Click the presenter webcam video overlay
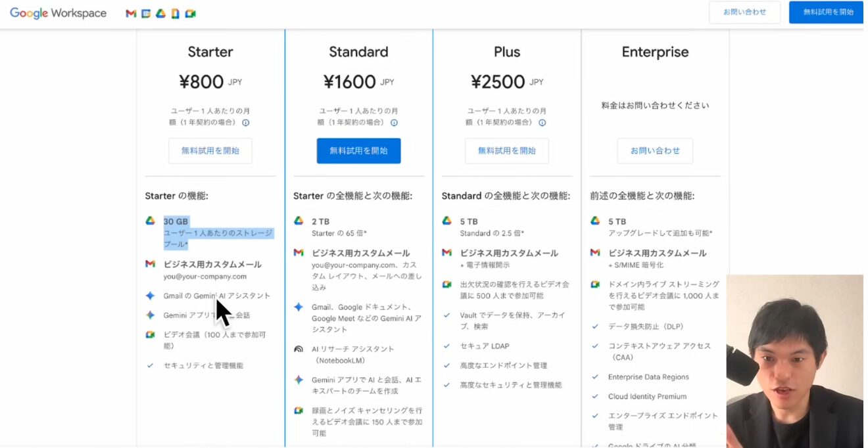 [794, 361]
